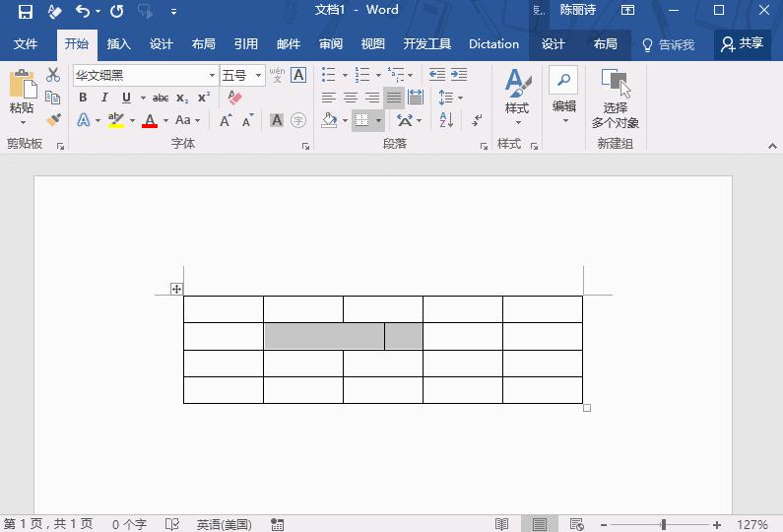Switch to the Insert tab
The width and height of the screenshot is (783, 532).
point(119,44)
